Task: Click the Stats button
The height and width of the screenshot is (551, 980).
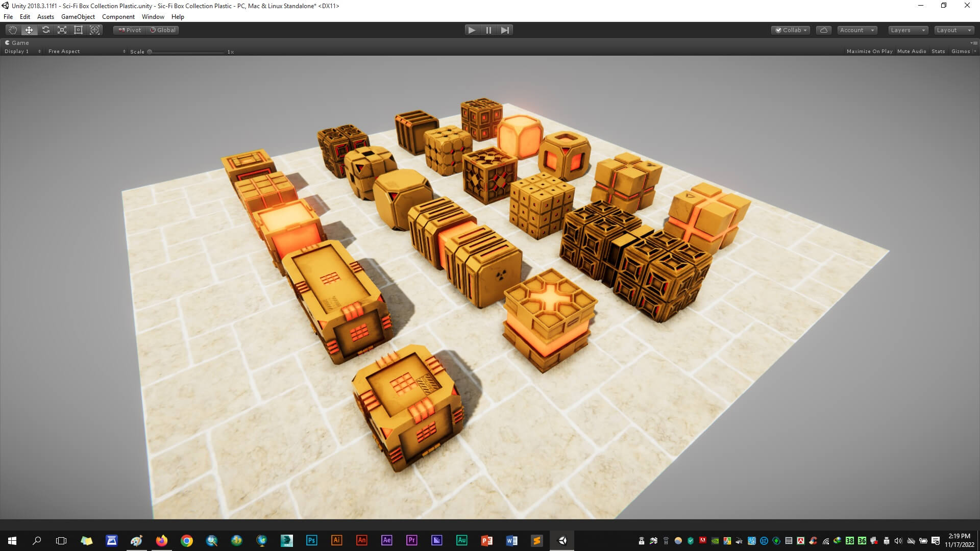Action: [x=938, y=52]
